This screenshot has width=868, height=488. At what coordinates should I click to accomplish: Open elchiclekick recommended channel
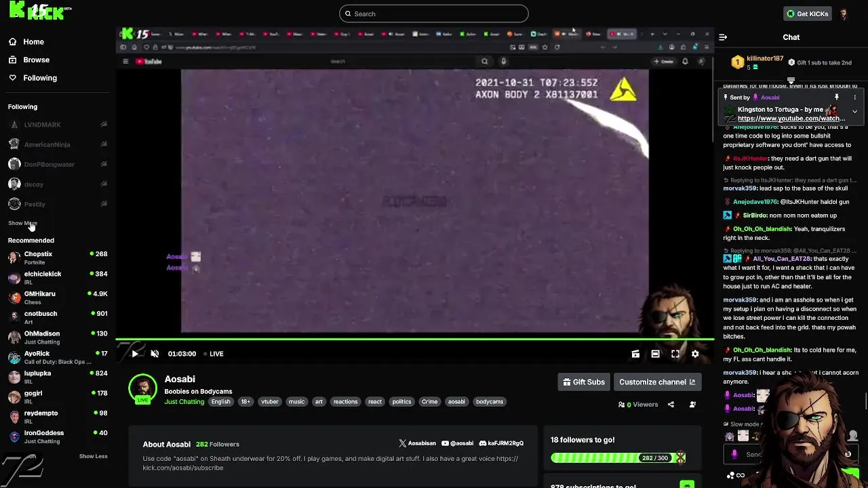click(x=58, y=277)
